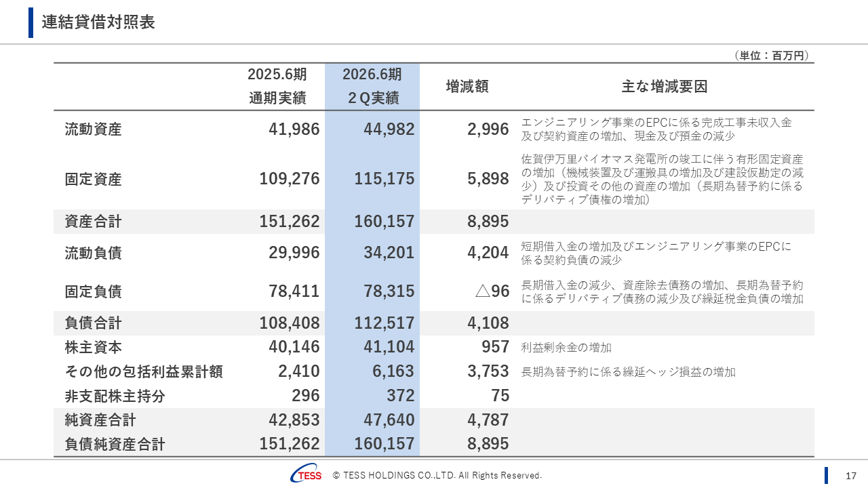Screen dimensions: 868x488
Task: Select the highlighted 2026.6期 2Q実績 column header
Action: pos(372,86)
